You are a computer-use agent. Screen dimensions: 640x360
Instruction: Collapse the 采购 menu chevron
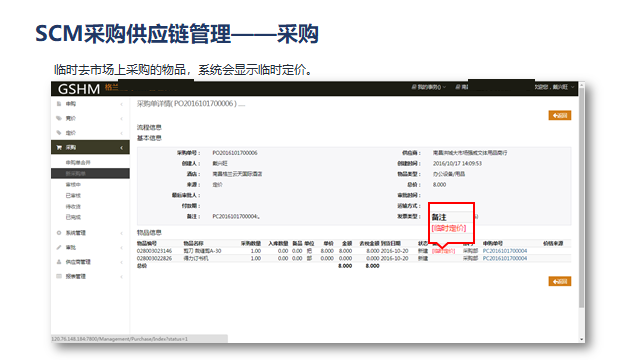(x=122, y=148)
